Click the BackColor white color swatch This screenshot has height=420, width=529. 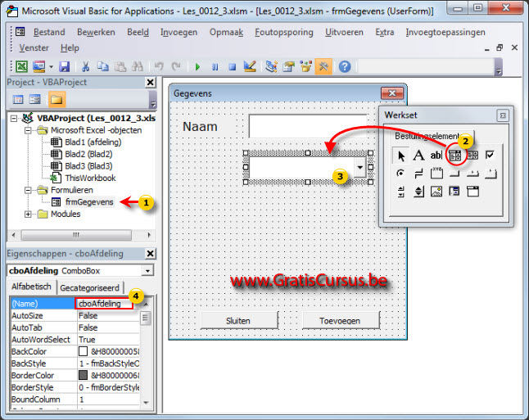click(83, 351)
